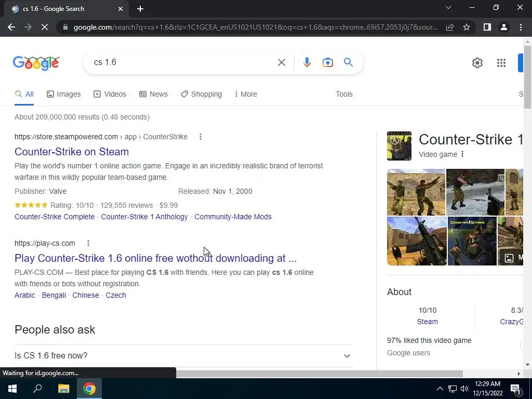532x399 pixels.
Task: Show hidden system tray icons
Action: pyautogui.click(x=440, y=389)
